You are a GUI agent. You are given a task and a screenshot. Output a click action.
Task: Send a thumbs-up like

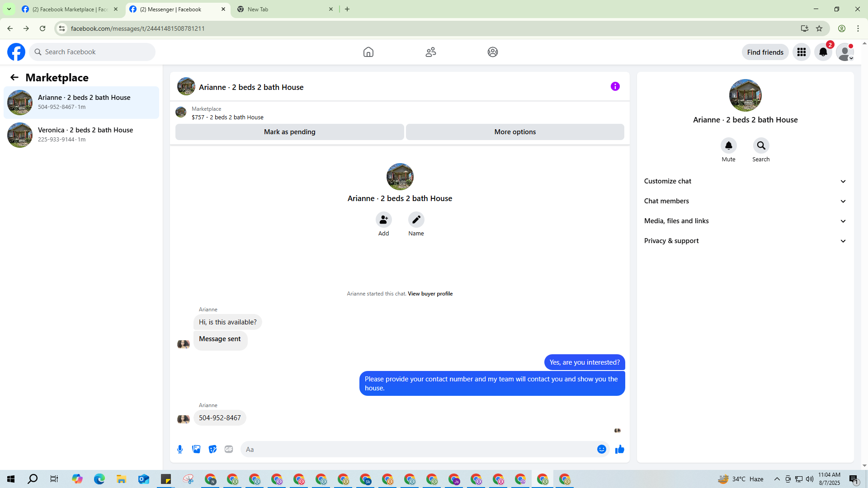620,449
